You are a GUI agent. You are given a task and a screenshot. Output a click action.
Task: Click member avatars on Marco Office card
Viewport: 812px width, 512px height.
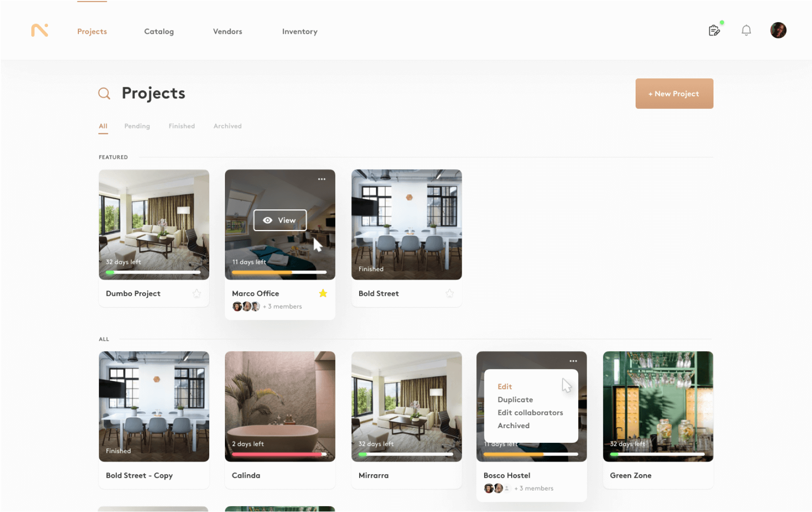246,307
